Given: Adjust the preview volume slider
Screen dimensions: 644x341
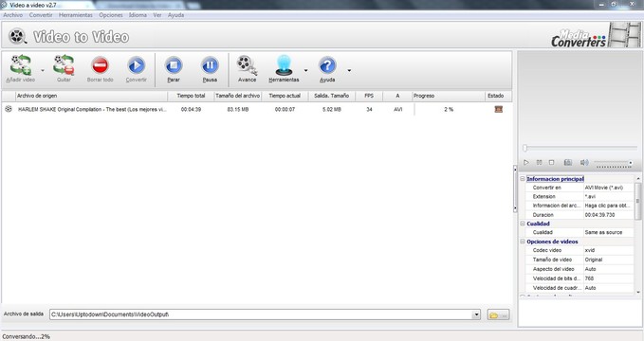Looking at the screenshot, I should point(614,163).
